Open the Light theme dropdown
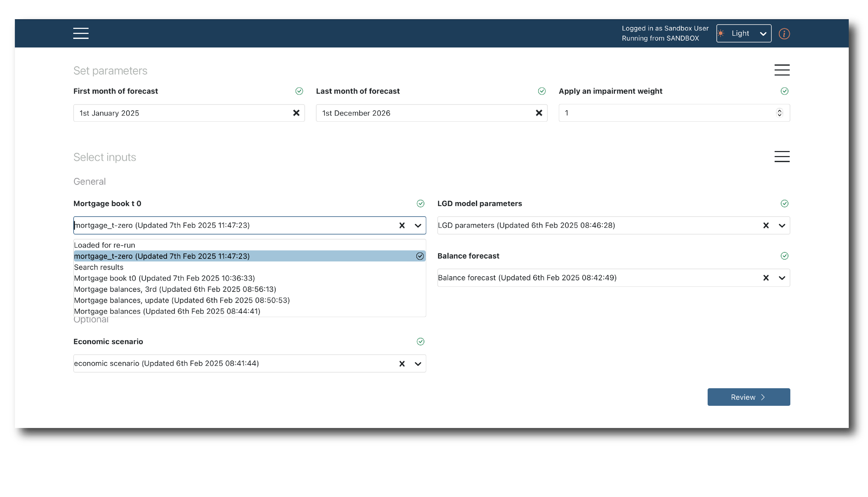 click(x=743, y=33)
